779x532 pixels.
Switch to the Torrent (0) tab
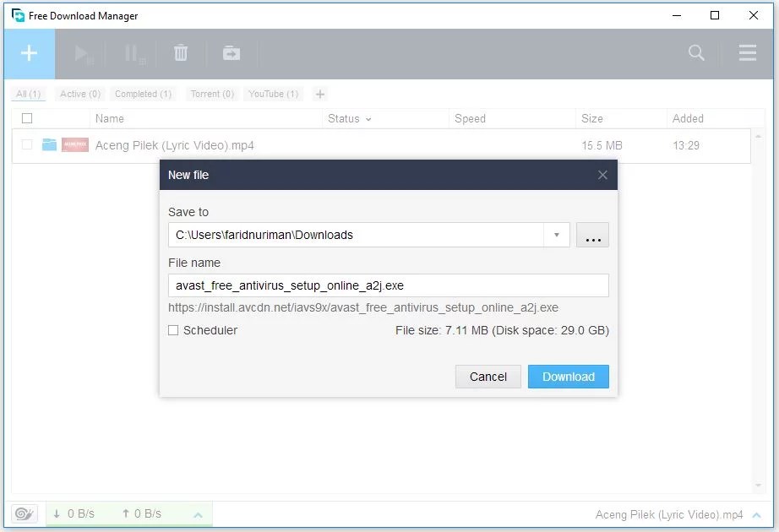(212, 94)
